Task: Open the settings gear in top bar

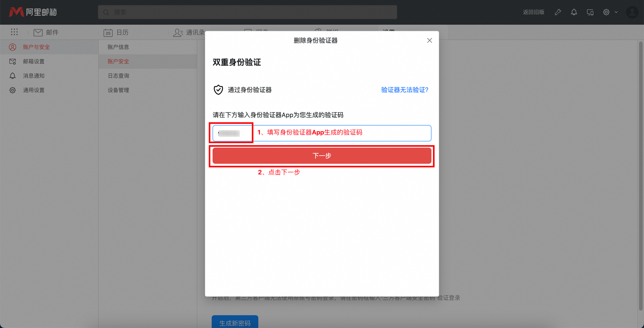Action: 606,12
